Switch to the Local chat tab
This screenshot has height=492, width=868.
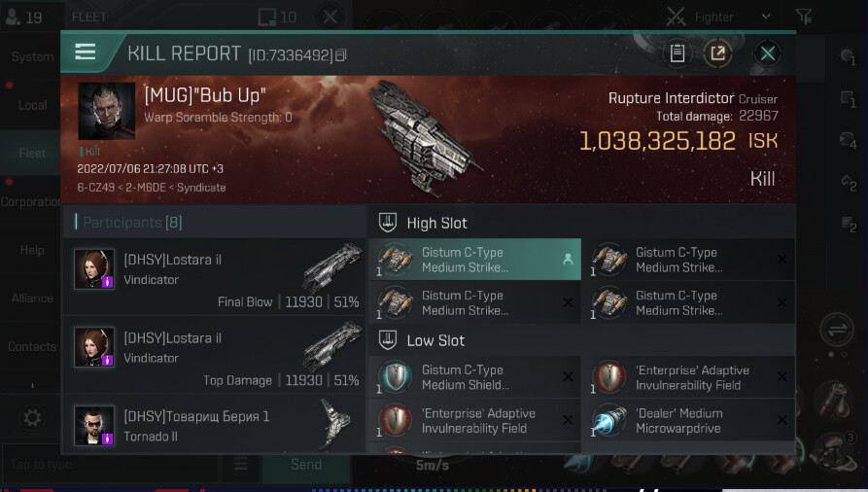point(31,105)
